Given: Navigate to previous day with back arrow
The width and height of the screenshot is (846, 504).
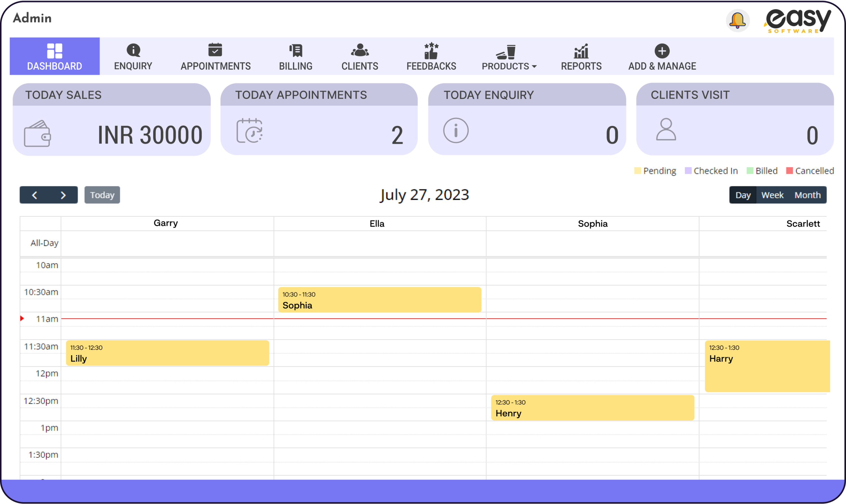Looking at the screenshot, I should (34, 194).
